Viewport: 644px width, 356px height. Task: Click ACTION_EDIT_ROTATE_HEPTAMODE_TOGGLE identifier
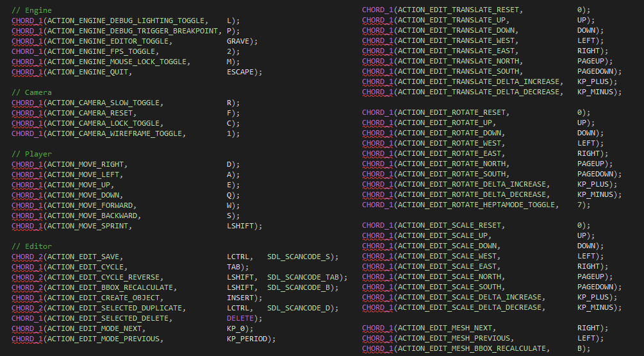pos(477,205)
